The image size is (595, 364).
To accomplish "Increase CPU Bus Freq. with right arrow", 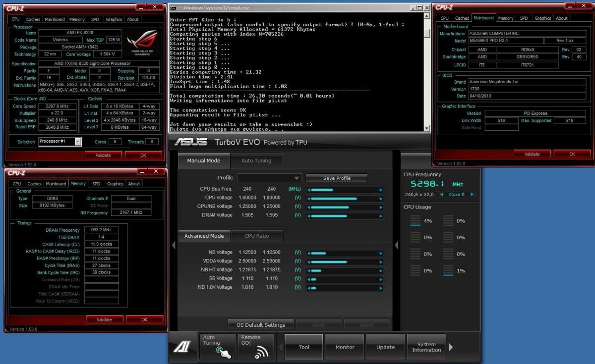I will click(x=381, y=190).
